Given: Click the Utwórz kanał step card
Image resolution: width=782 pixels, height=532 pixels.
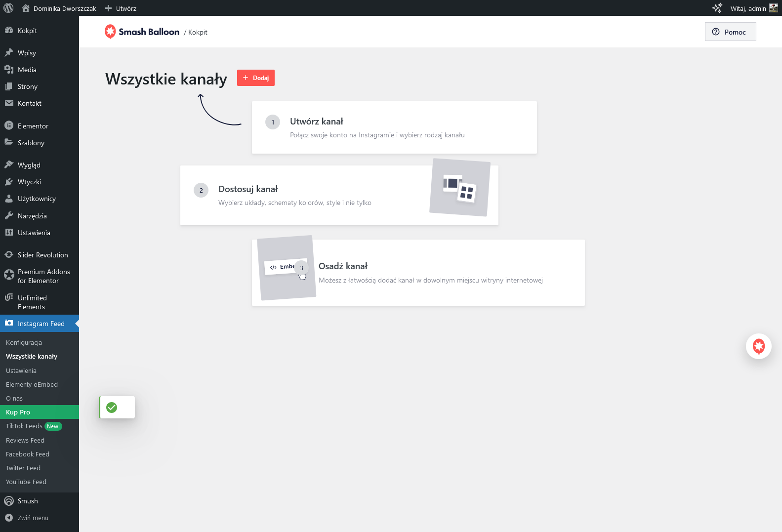Looking at the screenshot, I should pyautogui.click(x=394, y=127).
